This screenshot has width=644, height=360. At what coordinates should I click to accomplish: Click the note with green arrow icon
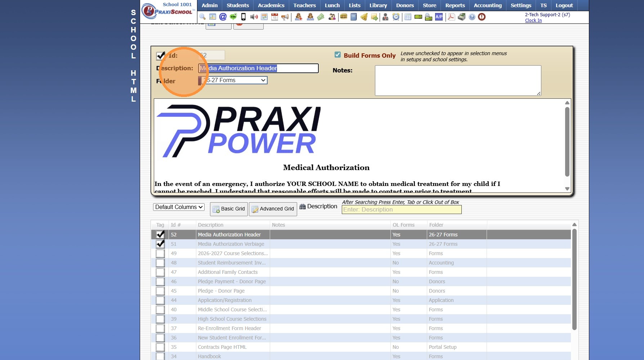point(375,17)
